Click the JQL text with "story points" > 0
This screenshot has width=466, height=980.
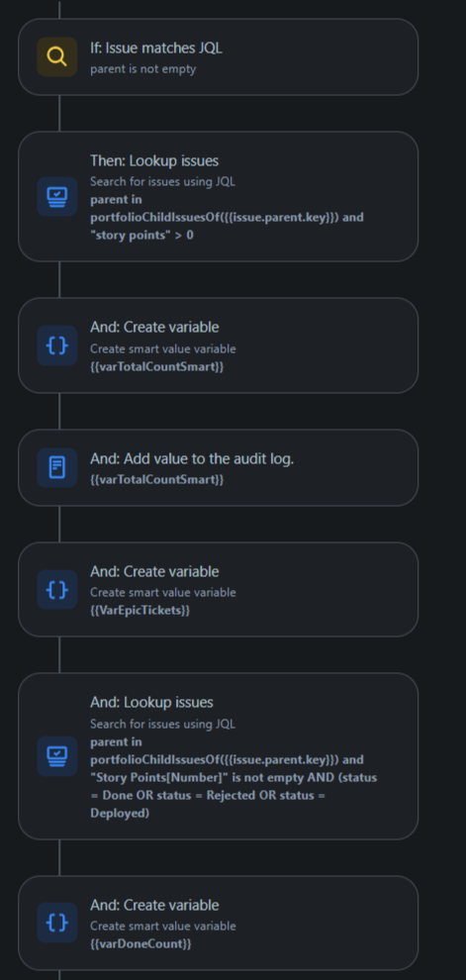pyautogui.click(x=227, y=218)
